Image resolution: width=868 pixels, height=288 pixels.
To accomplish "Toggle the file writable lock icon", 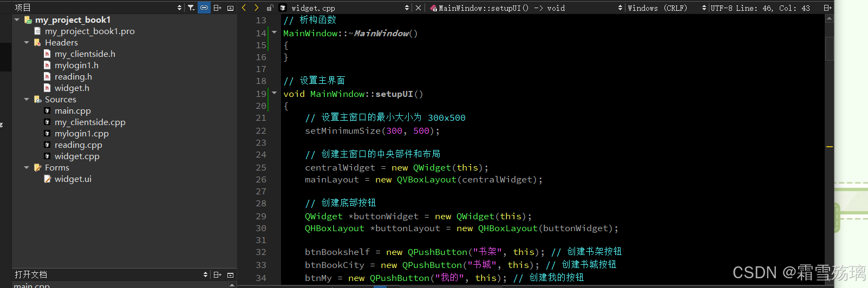I will tap(270, 8).
